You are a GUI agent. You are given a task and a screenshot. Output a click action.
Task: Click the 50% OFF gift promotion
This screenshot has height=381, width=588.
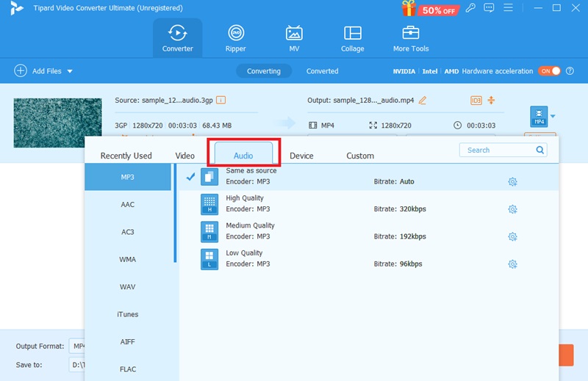431,9
